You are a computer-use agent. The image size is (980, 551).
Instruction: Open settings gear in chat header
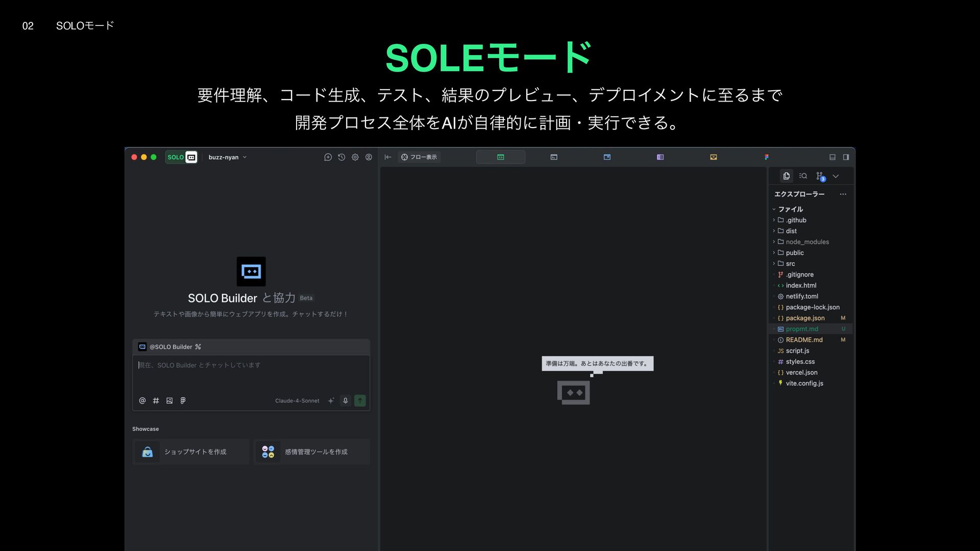click(x=355, y=157)
